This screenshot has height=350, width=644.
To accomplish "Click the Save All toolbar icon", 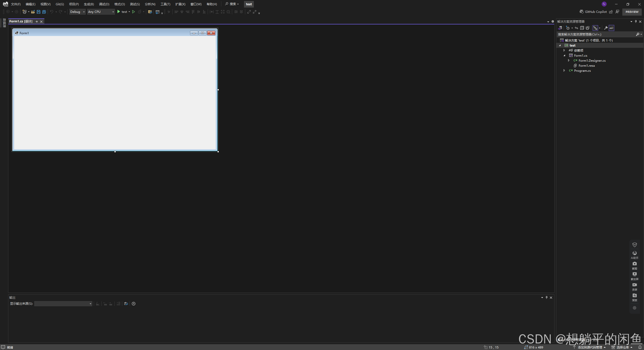I will click(44, 12).
